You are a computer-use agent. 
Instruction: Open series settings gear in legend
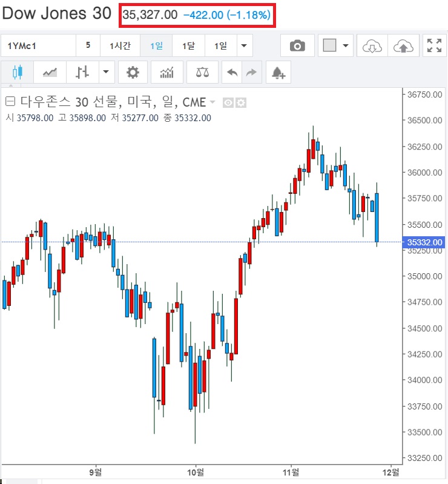tap(241, 102)
